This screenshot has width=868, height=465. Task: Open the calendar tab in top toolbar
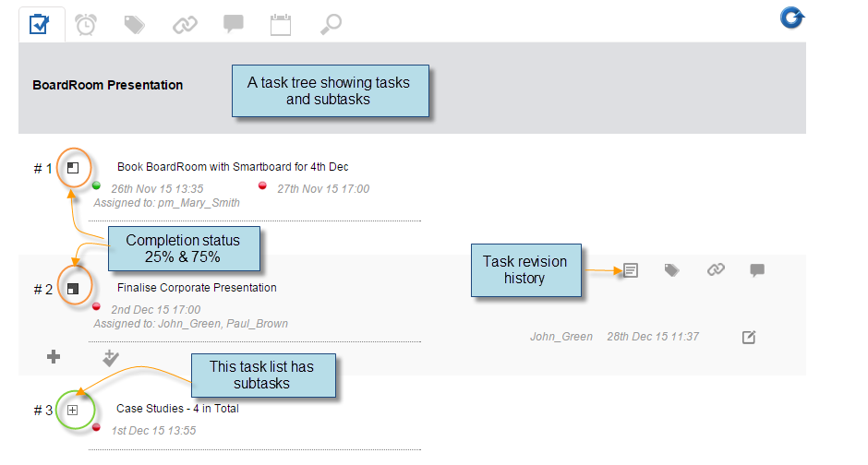[x=281, y=25]
